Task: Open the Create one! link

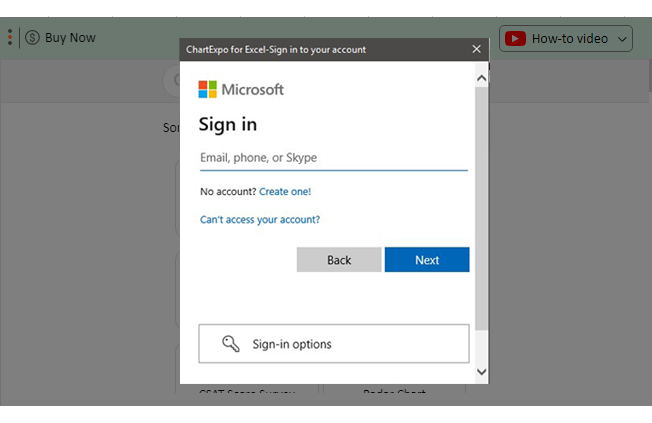Action: point(285,191)
